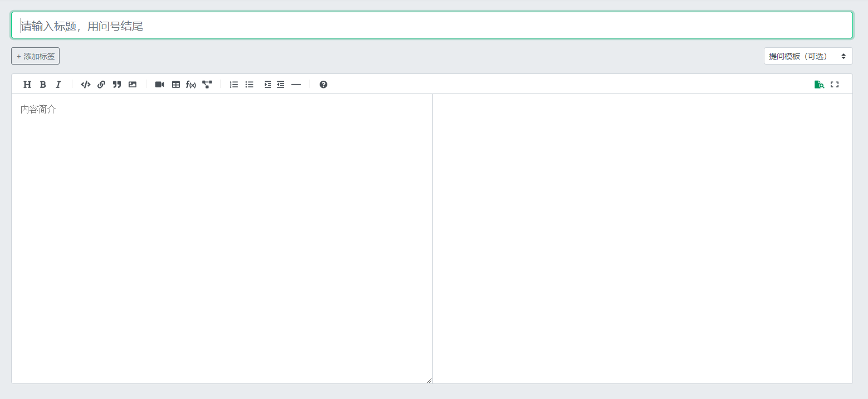Create an unordered bullet list
Screen dimensions: 868x399
click(x=249, y=85)
